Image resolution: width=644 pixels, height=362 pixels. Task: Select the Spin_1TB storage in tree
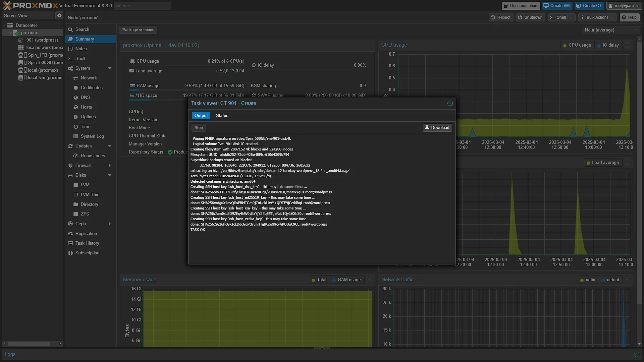pos(41,55)
